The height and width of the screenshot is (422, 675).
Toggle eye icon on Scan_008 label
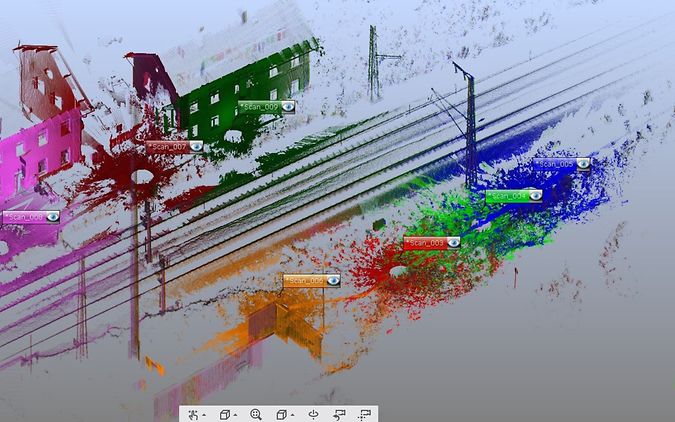pos(51,216)
